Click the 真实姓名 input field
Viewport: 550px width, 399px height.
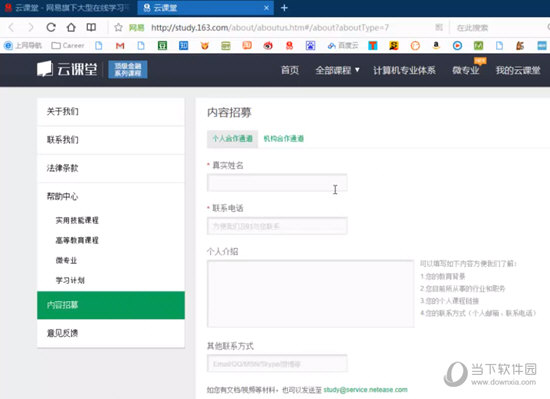pos(277,183)
